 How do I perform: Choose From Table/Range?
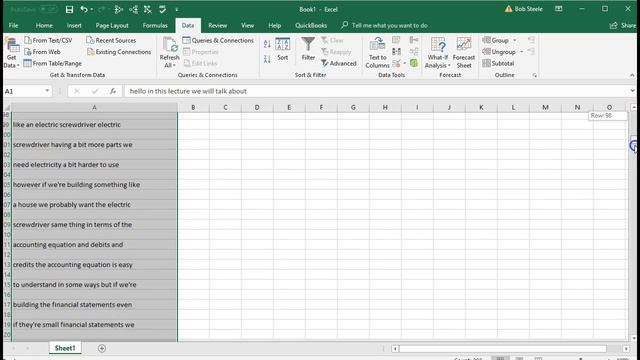pos(53,63)
